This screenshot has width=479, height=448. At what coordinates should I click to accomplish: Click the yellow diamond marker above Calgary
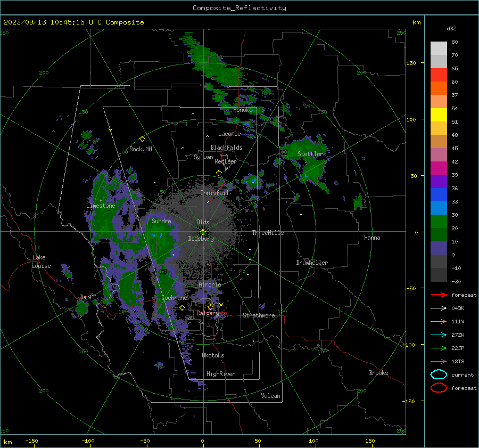[210, 307]
